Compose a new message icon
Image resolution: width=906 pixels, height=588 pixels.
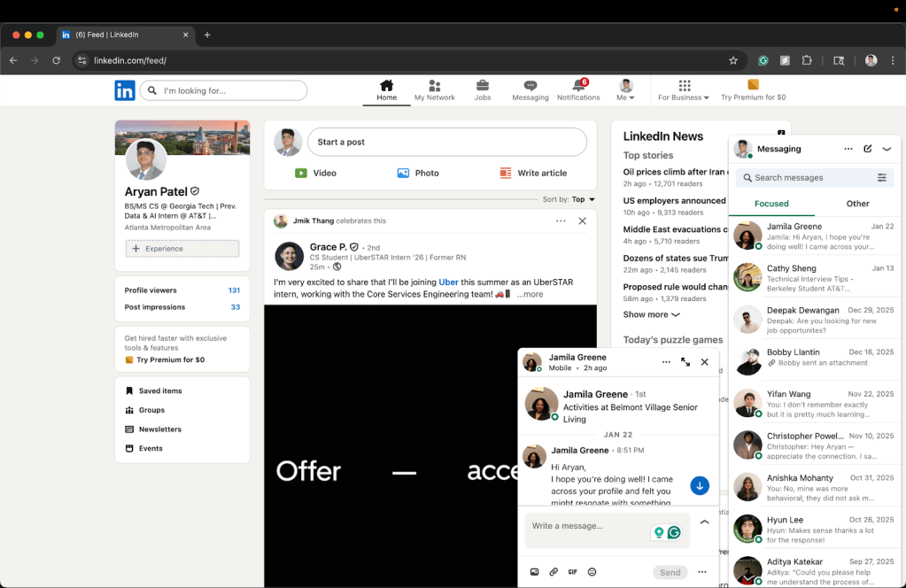[x=867, y=149]
